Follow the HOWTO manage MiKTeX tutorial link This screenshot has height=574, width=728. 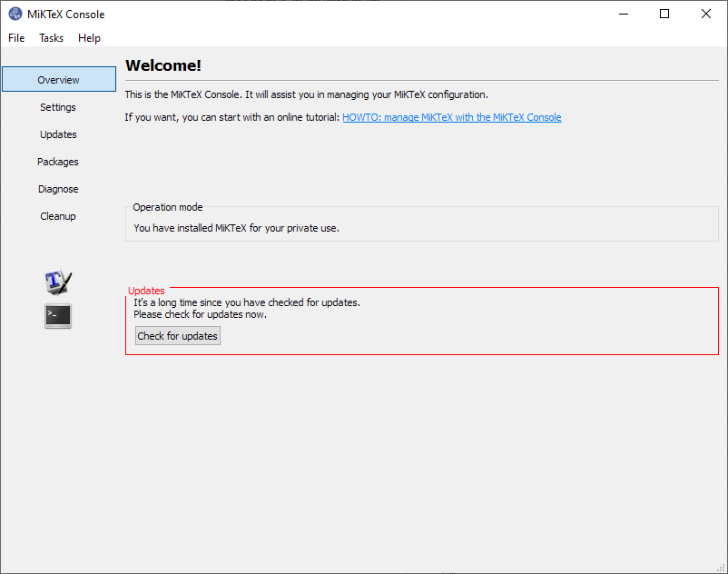451,117
